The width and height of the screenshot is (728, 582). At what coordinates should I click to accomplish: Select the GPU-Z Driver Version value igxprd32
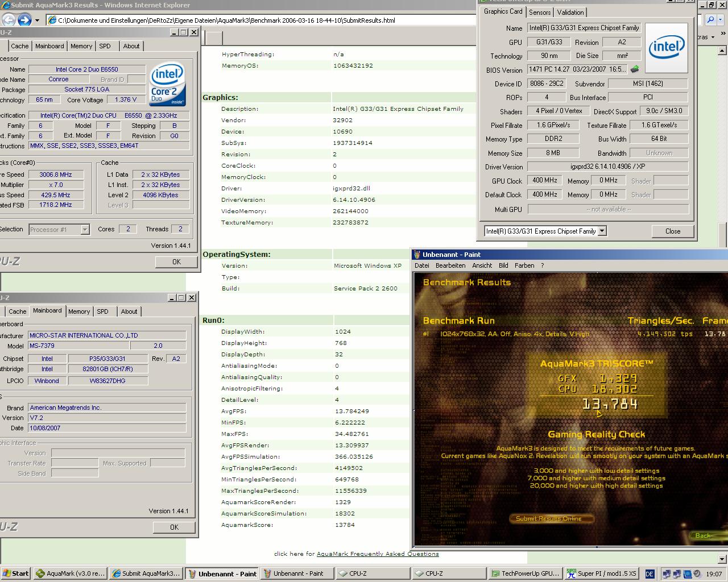(x=607, y=167)
